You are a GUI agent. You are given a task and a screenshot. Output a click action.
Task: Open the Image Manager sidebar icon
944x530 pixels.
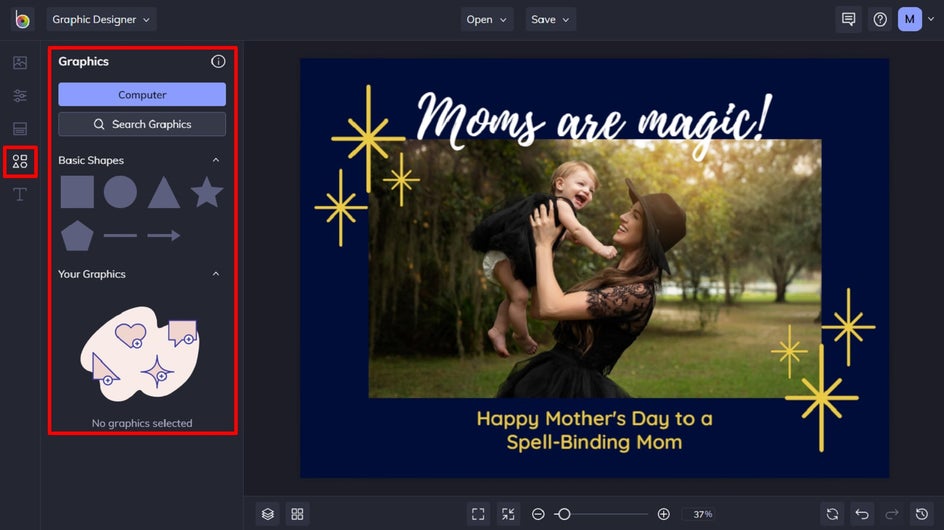coord(20,63)
